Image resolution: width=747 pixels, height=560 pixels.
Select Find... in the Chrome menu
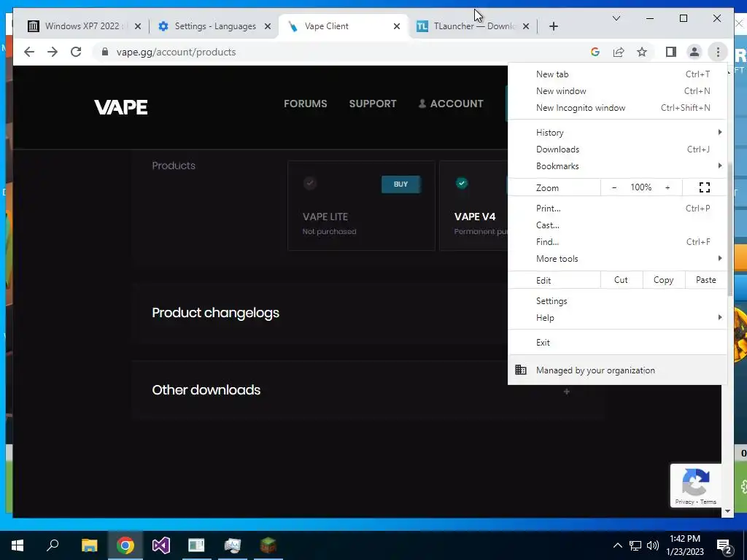pyautogui.click(x=617, y=242)
